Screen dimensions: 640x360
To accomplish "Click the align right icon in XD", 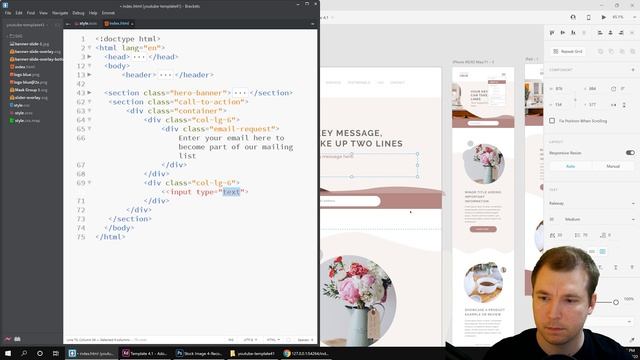I will (621, 33).
